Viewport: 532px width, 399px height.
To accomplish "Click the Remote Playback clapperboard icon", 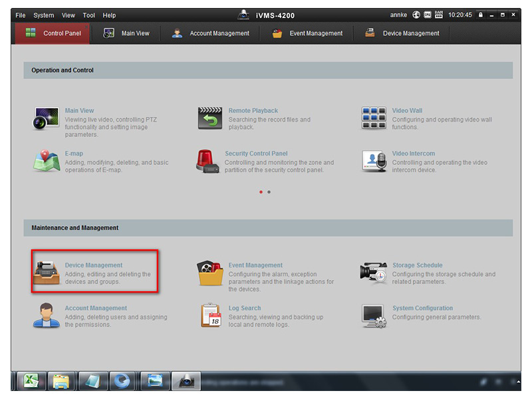I will pos(210,118).
